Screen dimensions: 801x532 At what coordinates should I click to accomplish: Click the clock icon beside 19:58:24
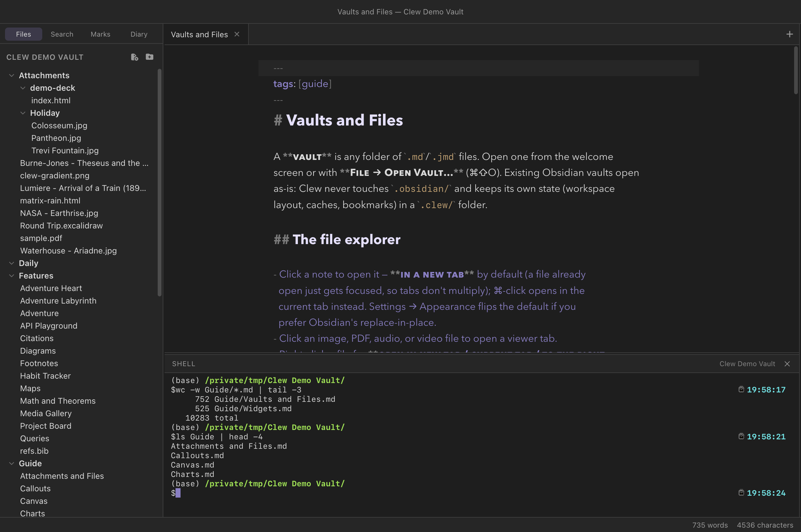pyautogui.click(x=741, y=493)
